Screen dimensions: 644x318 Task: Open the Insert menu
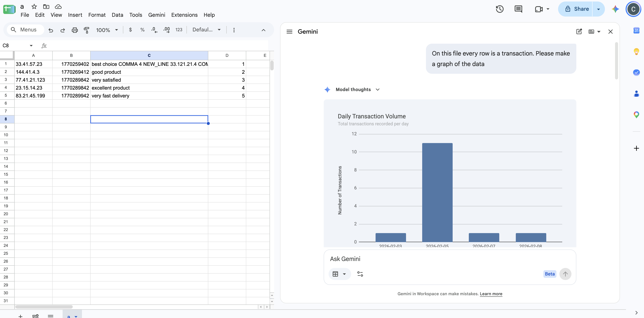(75, 15)
